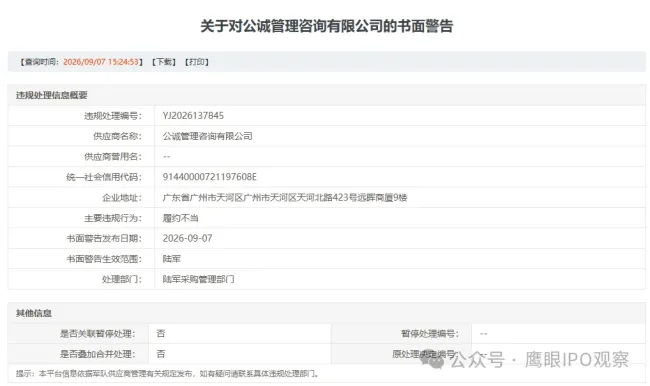The image size is (650, 386).
Task: Select supplier name 公诚管理咨询有限公司 in table
Action: (207, 136)
